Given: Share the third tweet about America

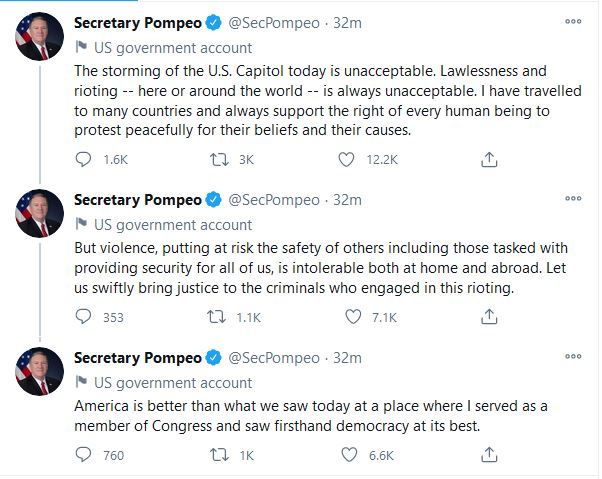Looking at the screenshot, I should pyautogui.click(x=489, y=455).
